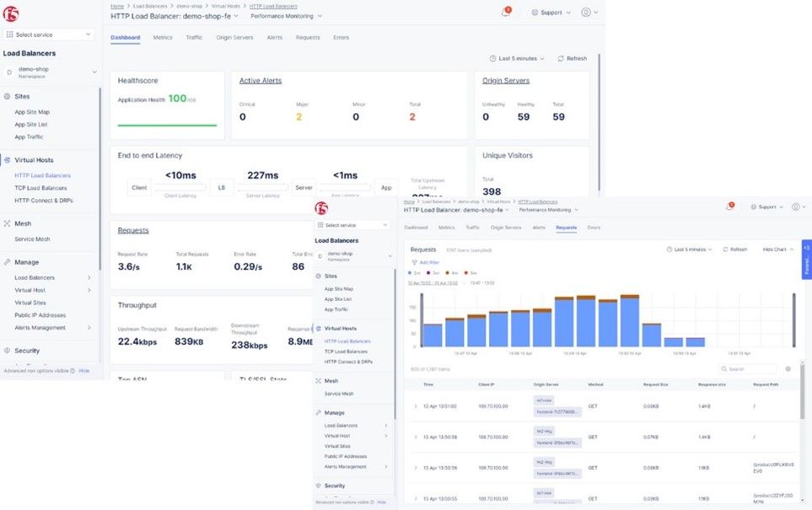This screenshot has width=812, height=510.
Task: Open table settings gear in Requests panel
Action: [788, 369]
